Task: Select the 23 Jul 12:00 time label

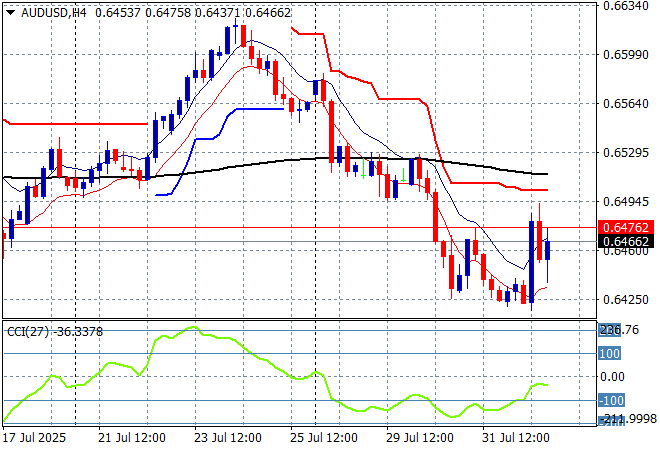Action: 228,438
